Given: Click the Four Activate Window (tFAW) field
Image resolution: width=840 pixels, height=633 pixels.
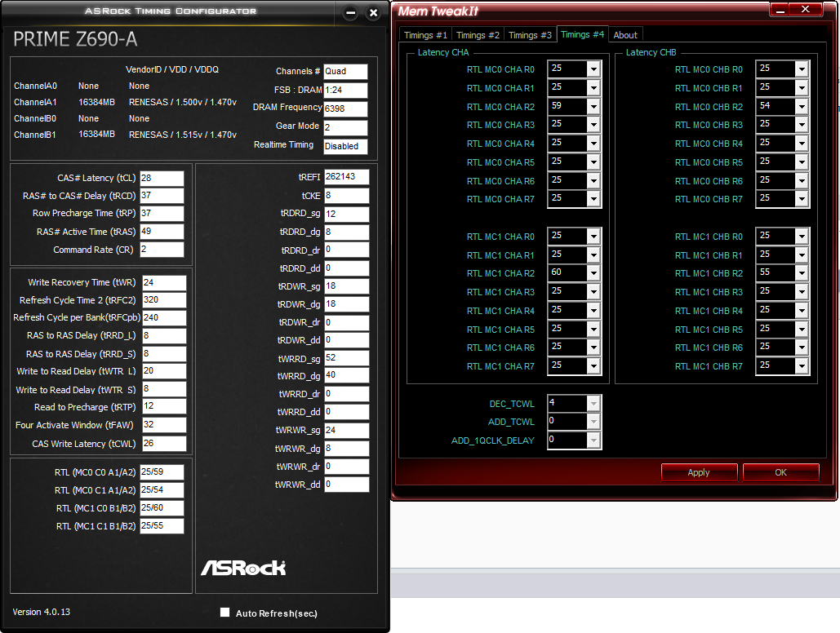Looking at the screenshot, I should point(164,425).
